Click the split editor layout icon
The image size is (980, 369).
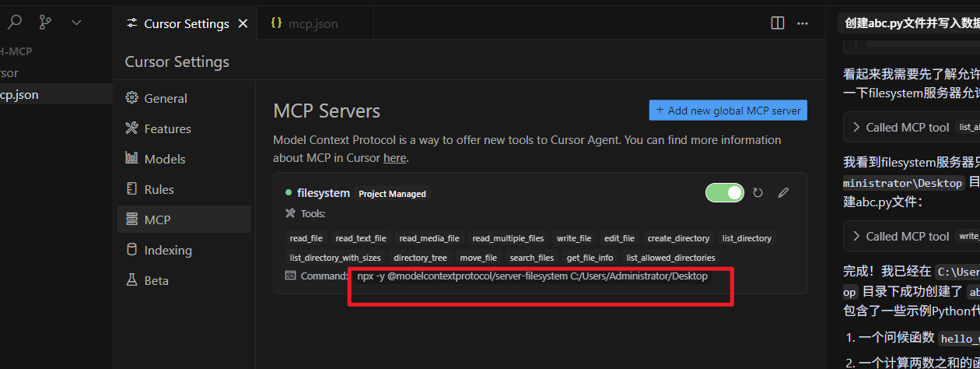pos(778,23)
